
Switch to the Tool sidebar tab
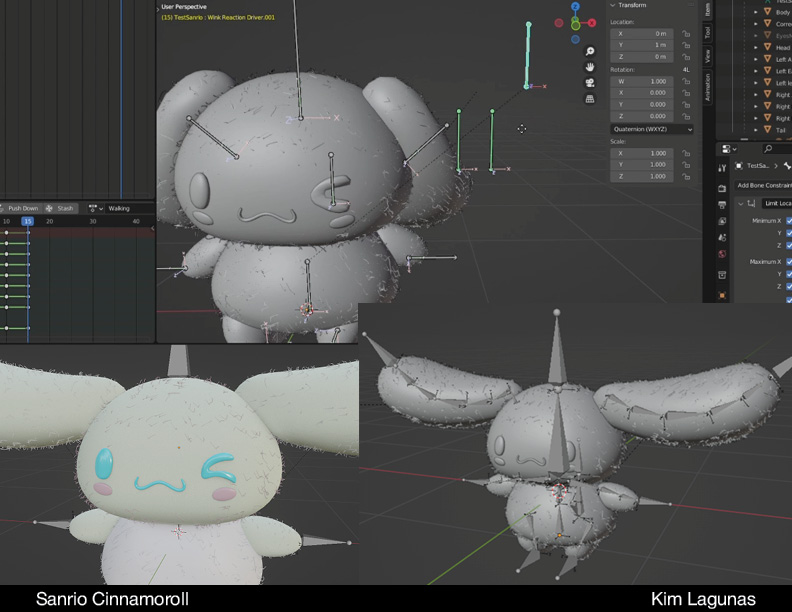707,33
